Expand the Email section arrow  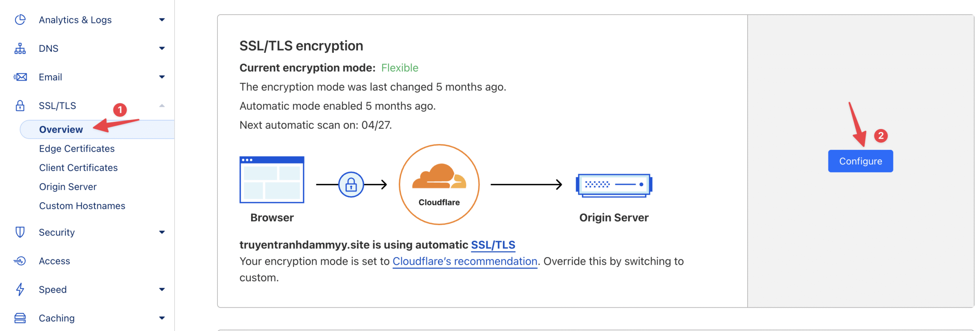click(162, 77)
